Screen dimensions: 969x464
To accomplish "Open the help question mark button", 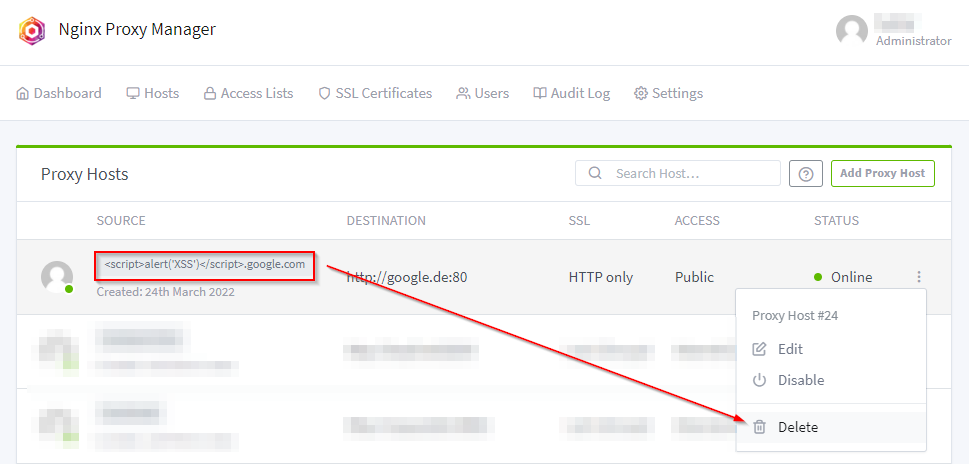I will click(806, 174).
